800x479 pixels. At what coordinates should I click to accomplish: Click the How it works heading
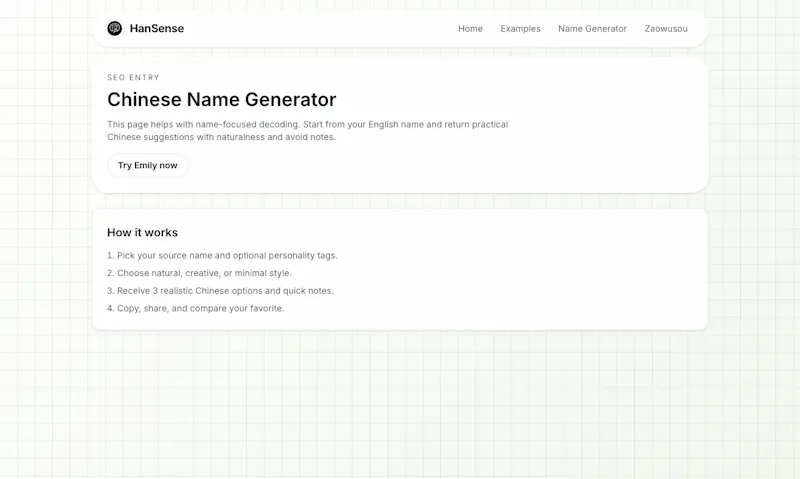tap(142, 233)
